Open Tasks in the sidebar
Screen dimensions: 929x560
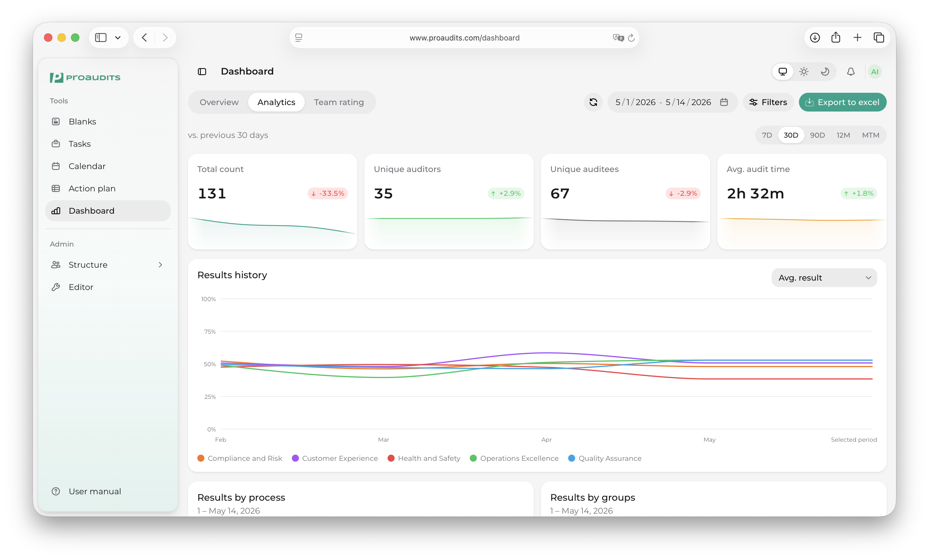point(108,144)
